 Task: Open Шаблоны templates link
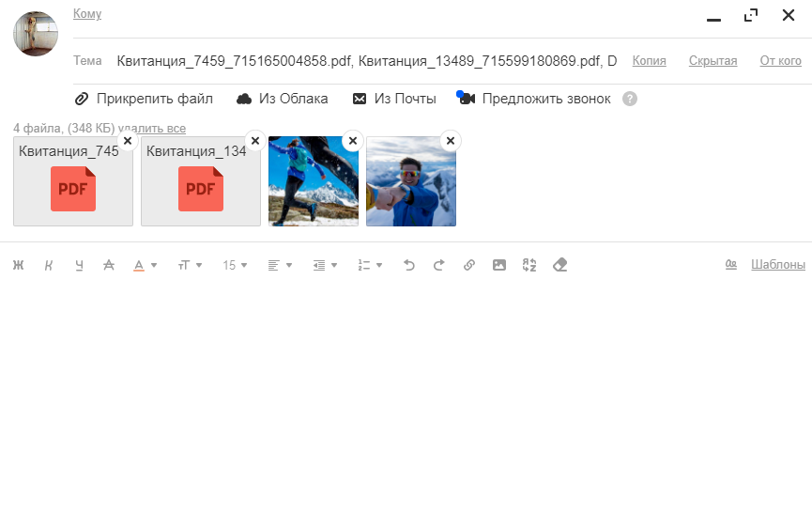[x=778, y=264]
